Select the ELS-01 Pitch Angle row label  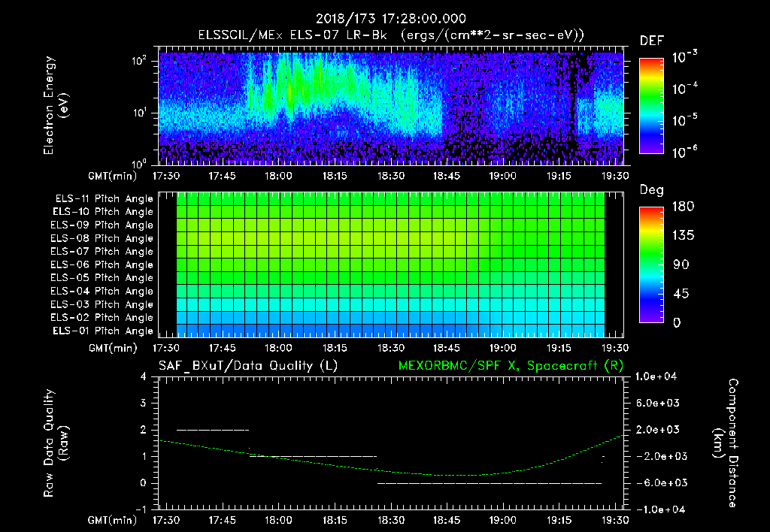pyautogui.click(x=103, y=331)
